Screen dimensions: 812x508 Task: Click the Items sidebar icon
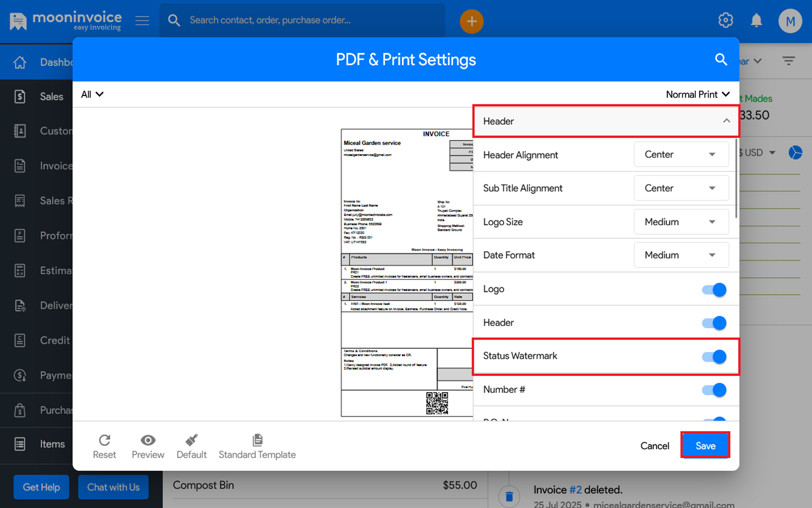pos(20,444)
